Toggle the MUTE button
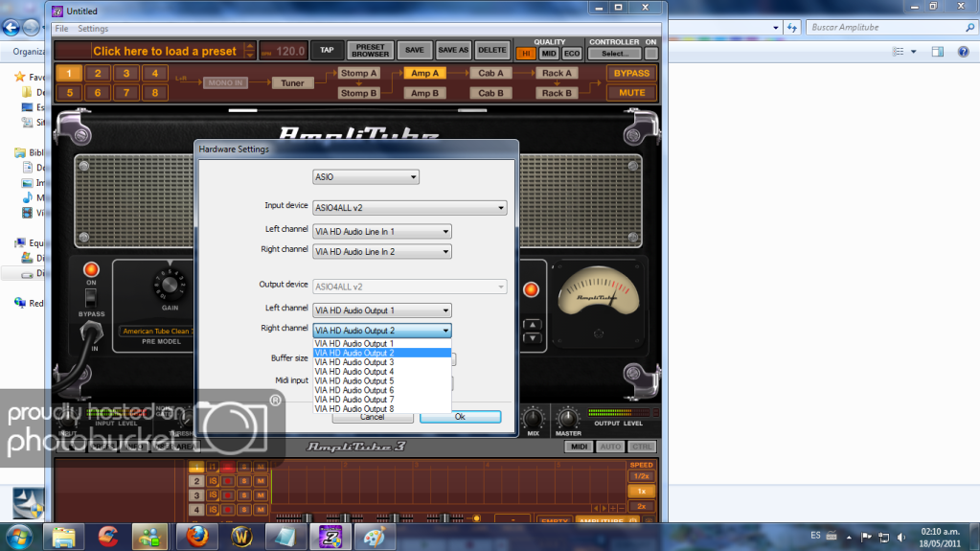Viewport: 980px width, 551px height. (631, 93)
